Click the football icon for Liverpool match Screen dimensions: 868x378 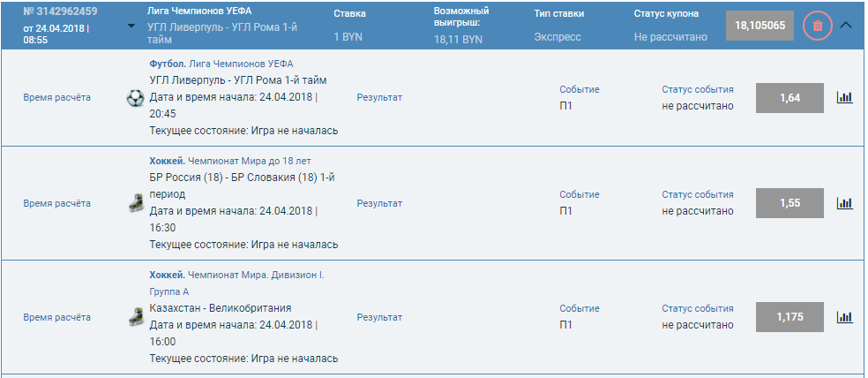coord(135,98)
